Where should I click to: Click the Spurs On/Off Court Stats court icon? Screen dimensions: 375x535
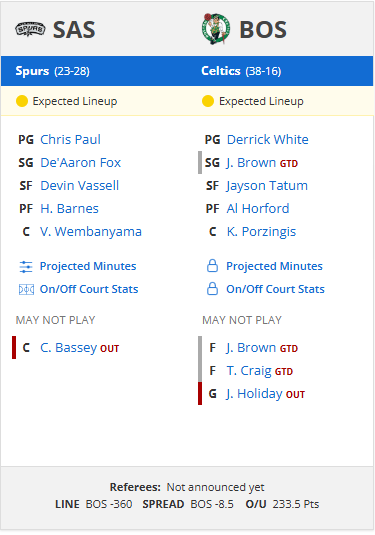pyautogui.click(x=26, y=290)
